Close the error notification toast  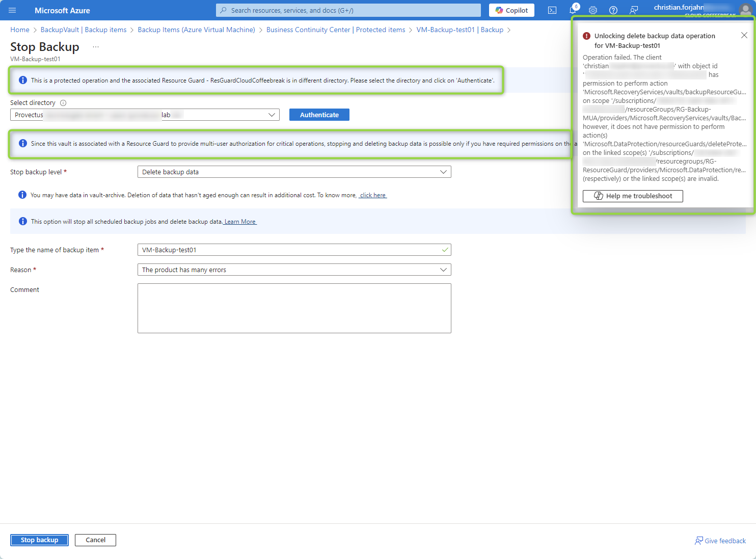(744, 35)
